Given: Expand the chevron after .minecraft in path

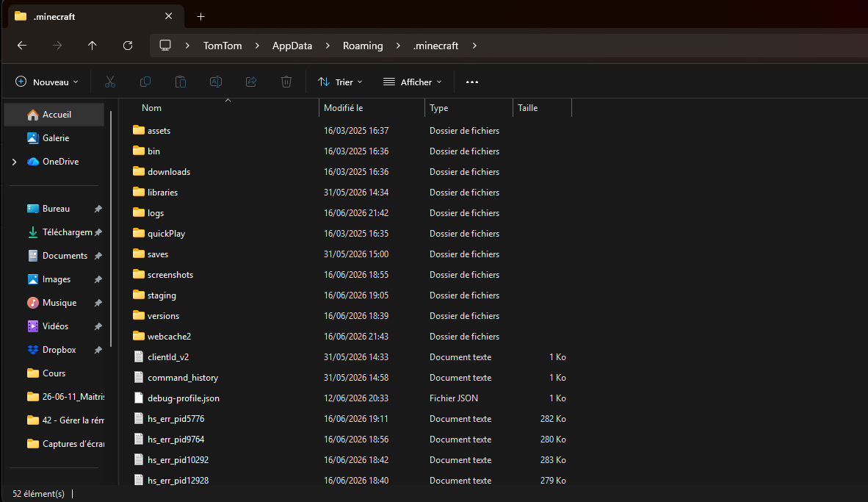Looking at the screenshot, I should tap(474, 46).
